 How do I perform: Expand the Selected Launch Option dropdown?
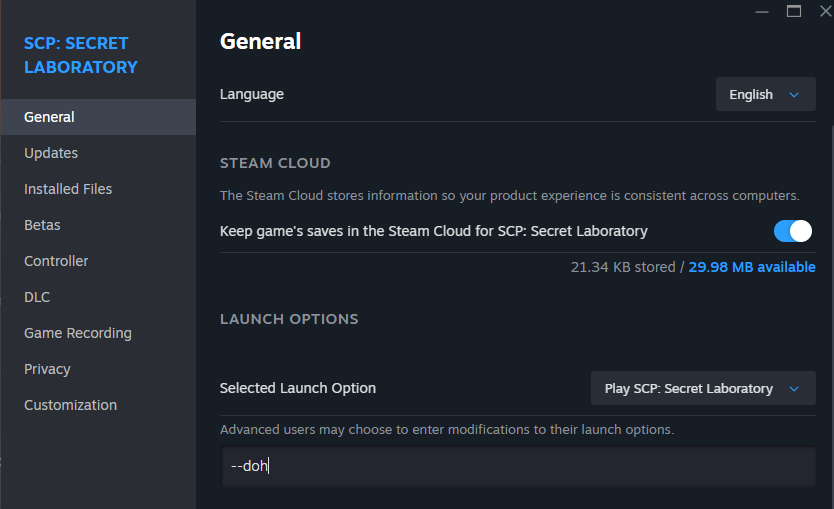pos(703,388)
